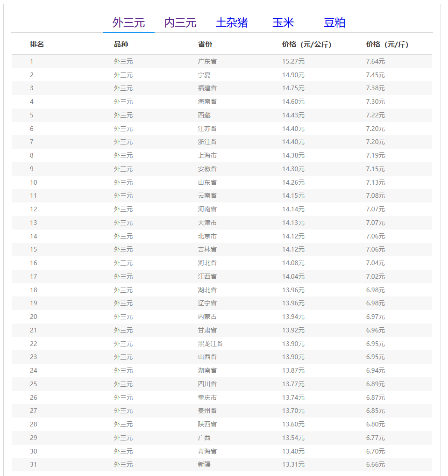
Task: Click the 13.87元 price cell
Action: click(293, 370)
